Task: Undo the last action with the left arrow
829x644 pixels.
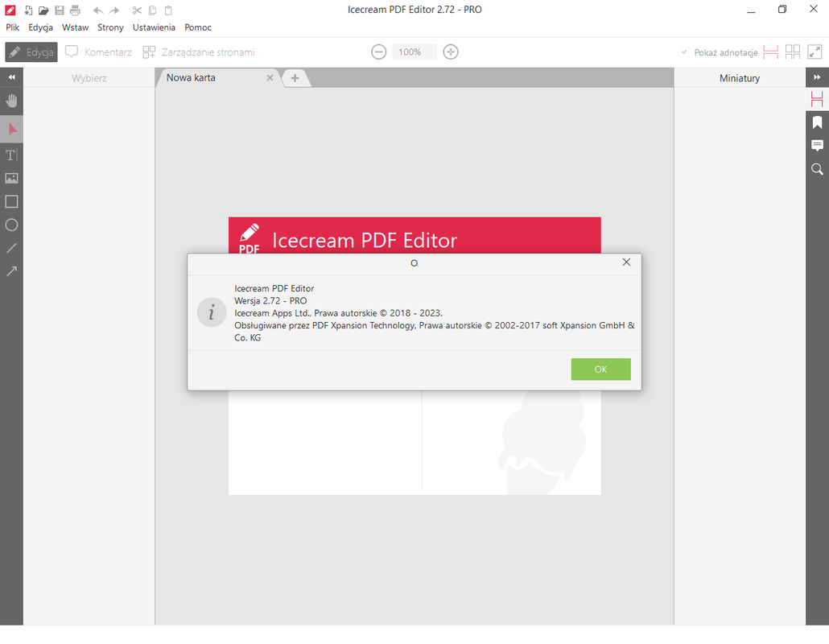Action: (x=98, y=10)
